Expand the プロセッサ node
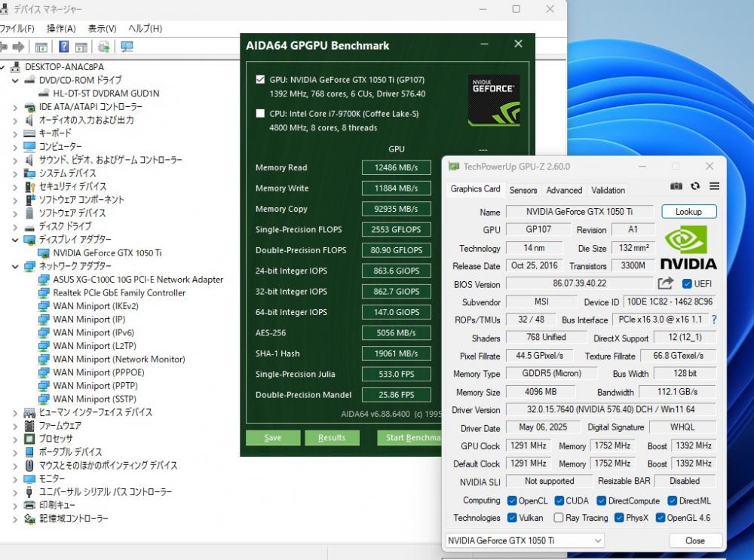This screenshot has height=560, width=754. 15,439
